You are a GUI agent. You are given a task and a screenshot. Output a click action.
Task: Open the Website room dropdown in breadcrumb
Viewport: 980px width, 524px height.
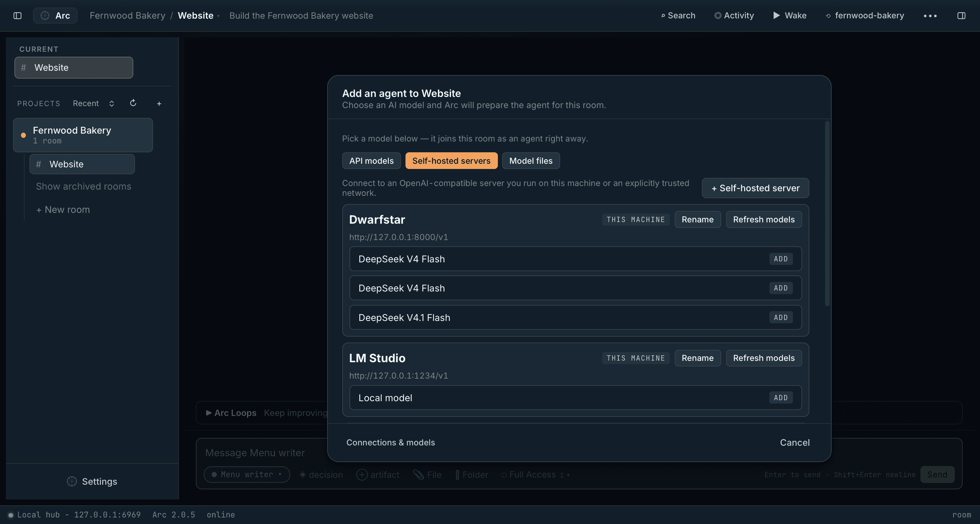tap(198, 16)
